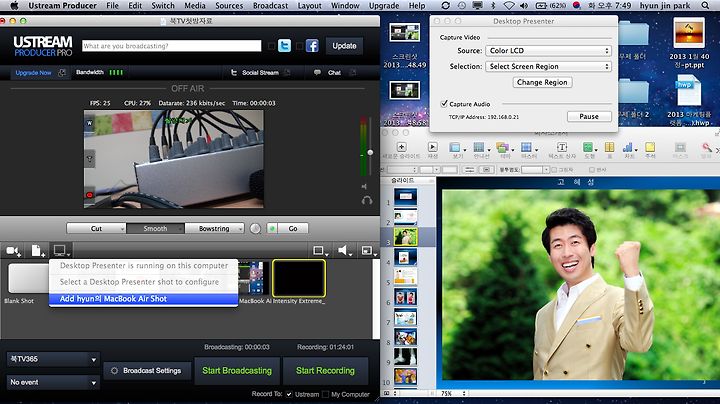Screen dimensions: 720x404
Task: Click Change Region in Desktop Presenter
Action: coord(542,82)
